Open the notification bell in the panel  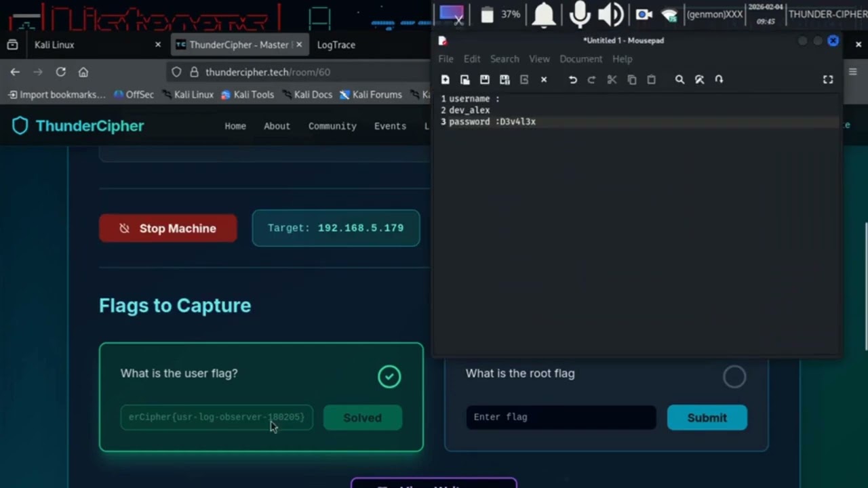click(x=544, y=14)
